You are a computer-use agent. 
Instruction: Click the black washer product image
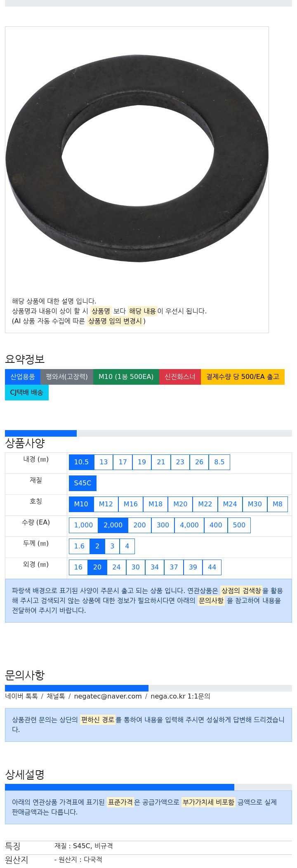(x=137, y=158)
